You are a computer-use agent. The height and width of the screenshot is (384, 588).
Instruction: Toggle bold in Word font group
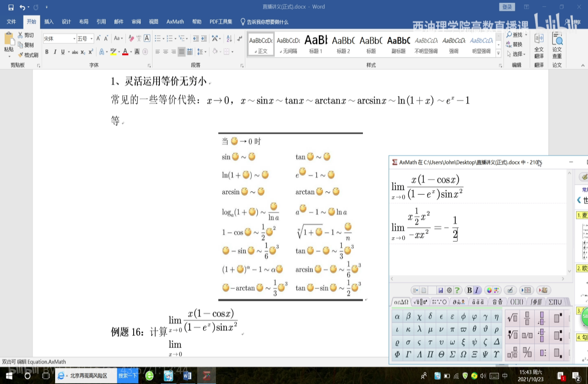(x=47, y=52)
